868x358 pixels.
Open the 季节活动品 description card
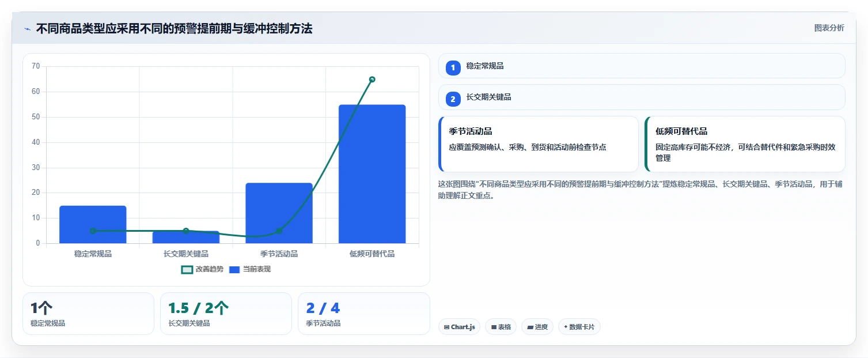[x=539, y=144]
